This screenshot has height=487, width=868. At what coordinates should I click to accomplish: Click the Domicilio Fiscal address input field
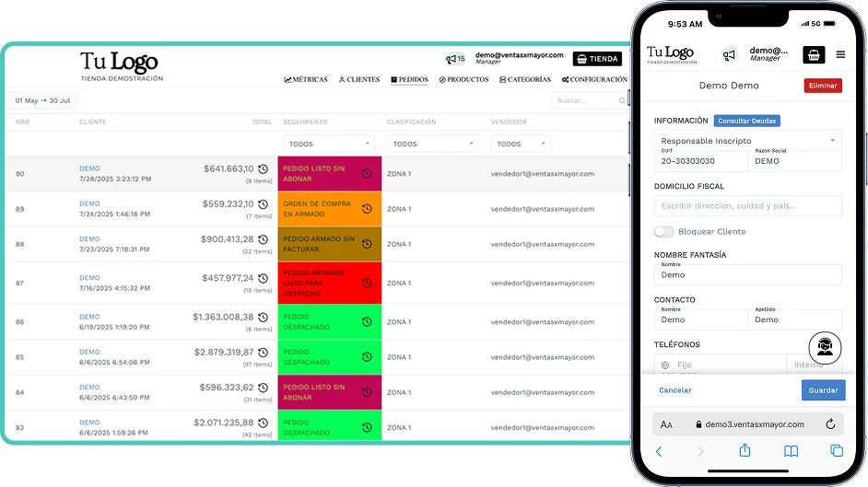tap(747, 206)
